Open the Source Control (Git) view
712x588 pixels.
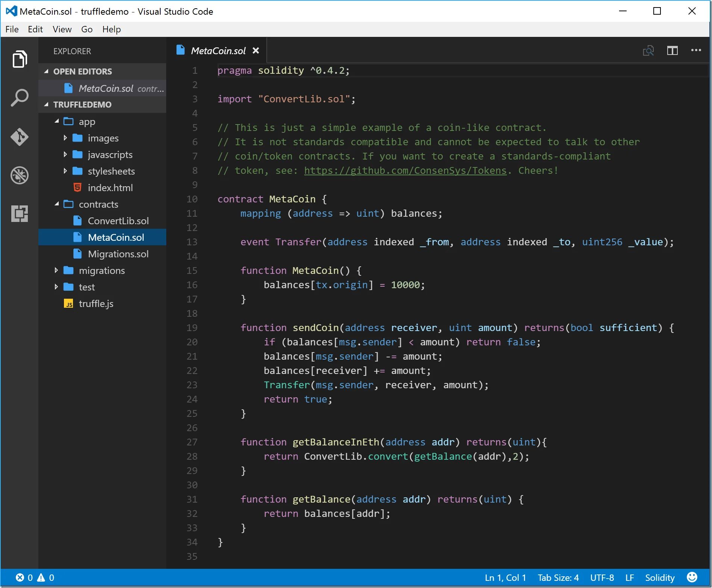20,137
